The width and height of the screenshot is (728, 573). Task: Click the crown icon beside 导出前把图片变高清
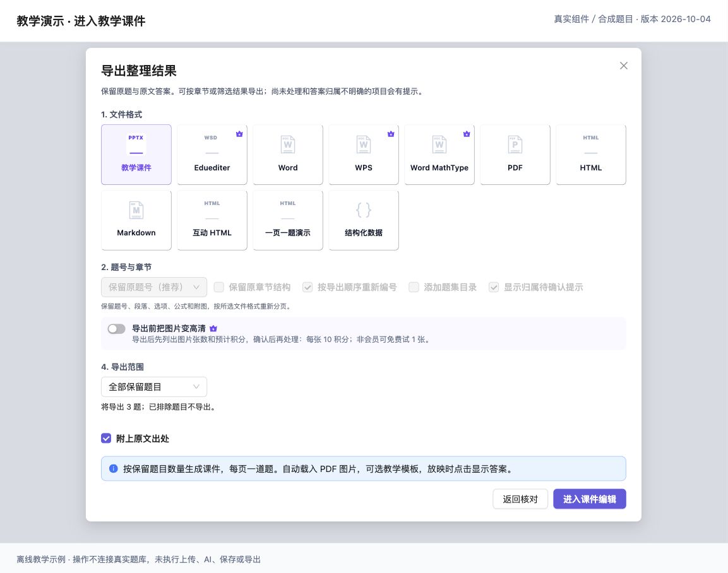213,329
